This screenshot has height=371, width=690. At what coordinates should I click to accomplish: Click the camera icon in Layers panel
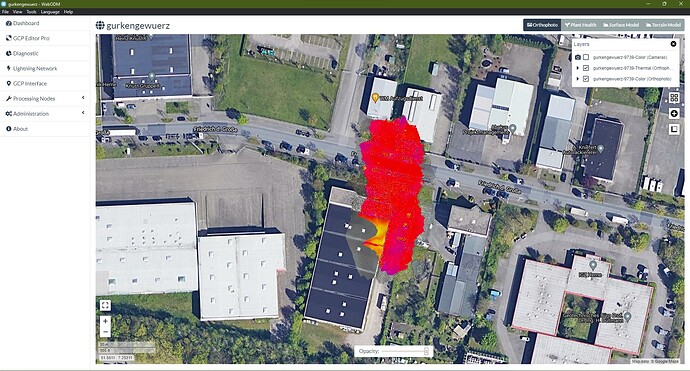578,57
